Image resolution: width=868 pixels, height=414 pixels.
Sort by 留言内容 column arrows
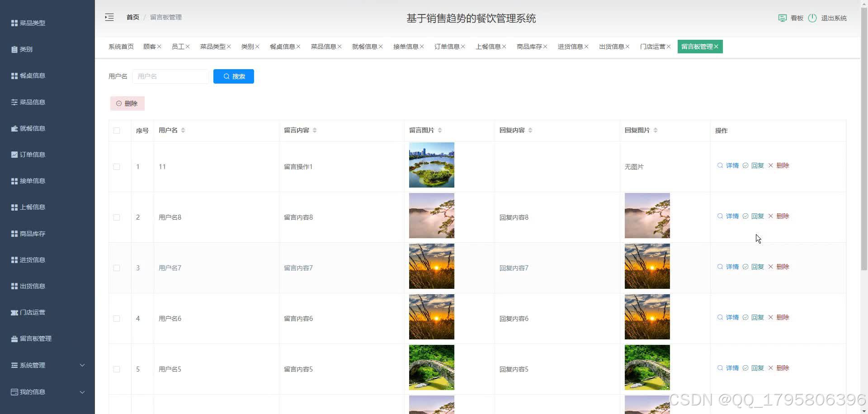pyautogui.click(x=315, y=130)
